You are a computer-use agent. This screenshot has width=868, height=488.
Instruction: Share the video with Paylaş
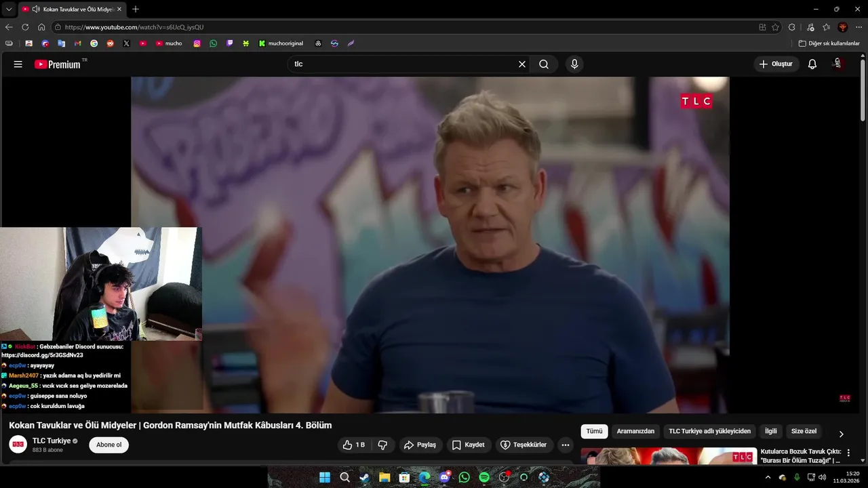[x=420, y=445]
